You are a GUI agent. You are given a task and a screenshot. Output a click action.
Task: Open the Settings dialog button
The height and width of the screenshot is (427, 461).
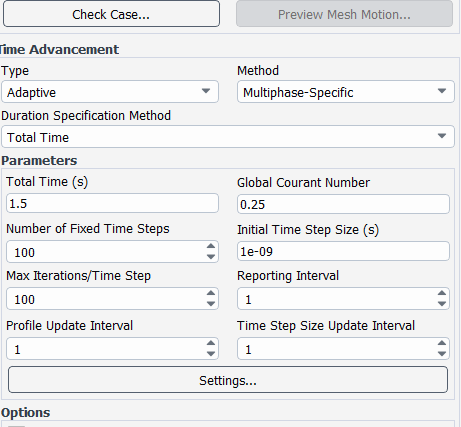[228, 380]
